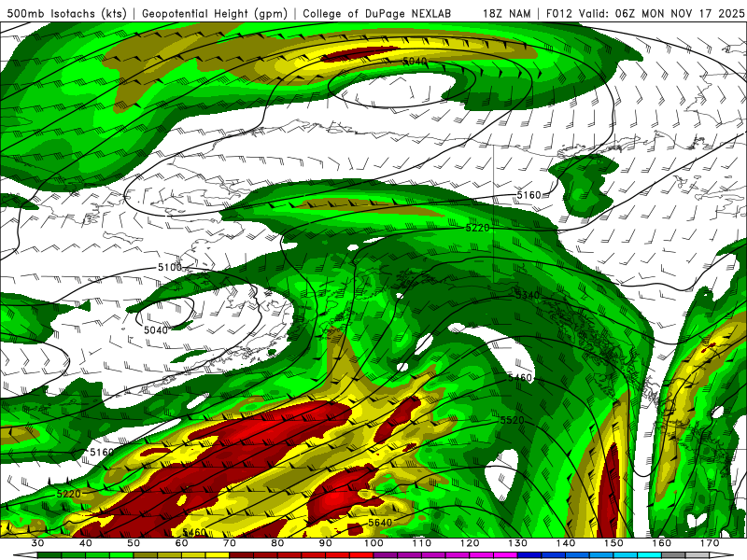
Task: Click the 5100 height contour label
Action: click(170, 267)
